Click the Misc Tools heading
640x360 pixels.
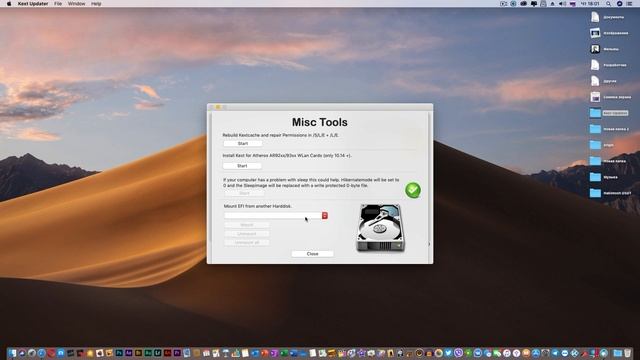tap(320, 122)
